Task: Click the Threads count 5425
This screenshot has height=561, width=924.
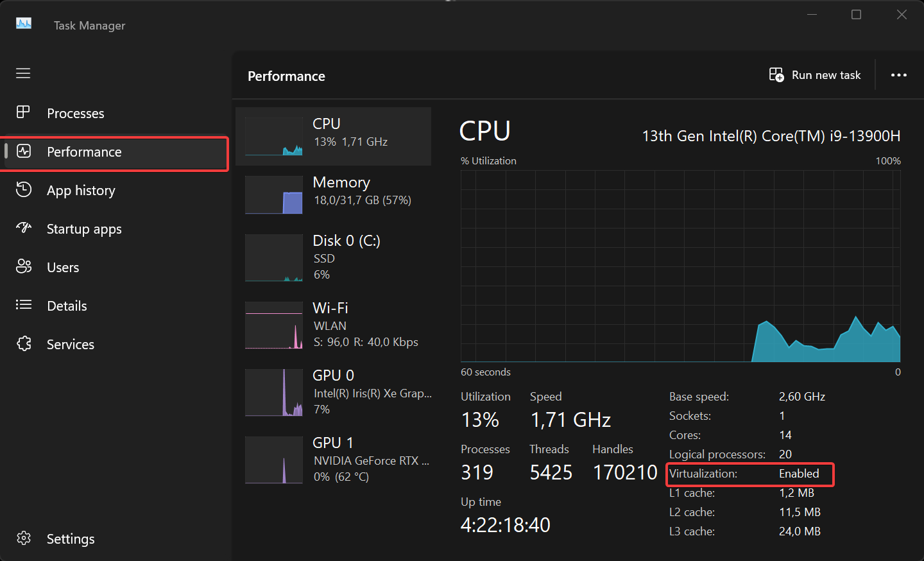Action: coord(551,472)
